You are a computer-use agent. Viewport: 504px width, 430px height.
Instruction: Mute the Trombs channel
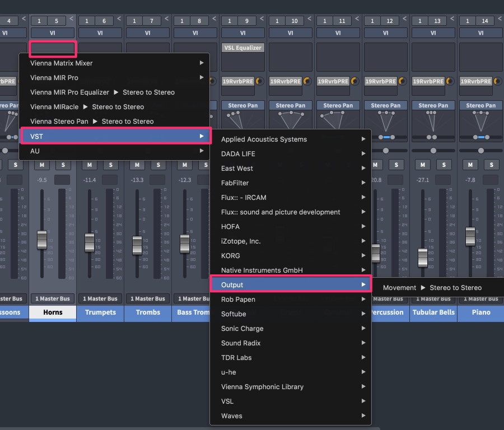coord(137,165)
